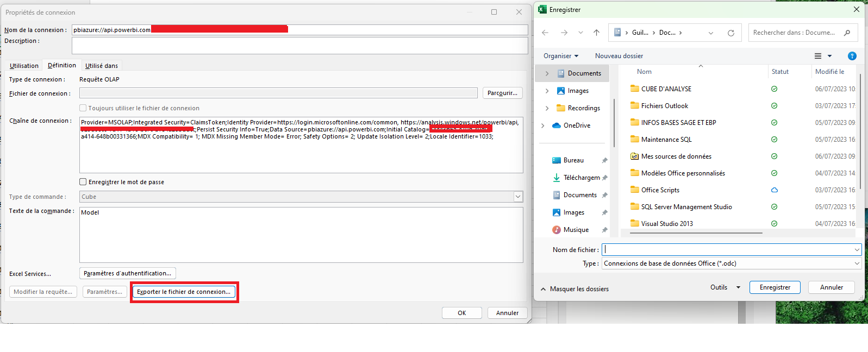Click OK in Propriétés de connexion
This screenshot has width=868, height=352.
pos(462,313)
